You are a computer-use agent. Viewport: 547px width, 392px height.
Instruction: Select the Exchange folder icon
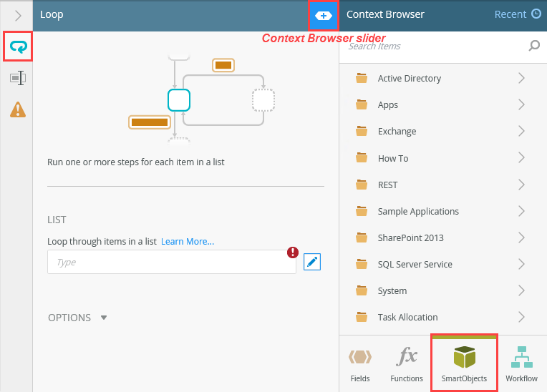[x=362, y=131]
